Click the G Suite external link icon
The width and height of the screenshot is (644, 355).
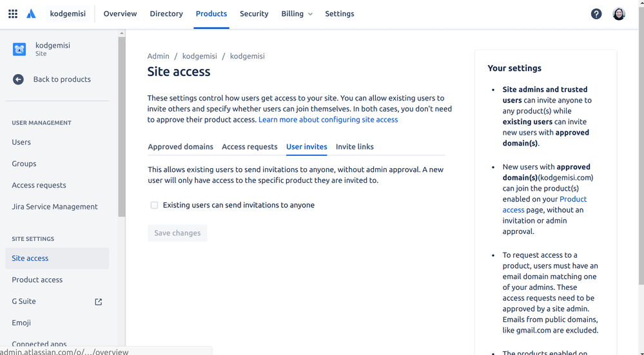[x=98, y=302]
